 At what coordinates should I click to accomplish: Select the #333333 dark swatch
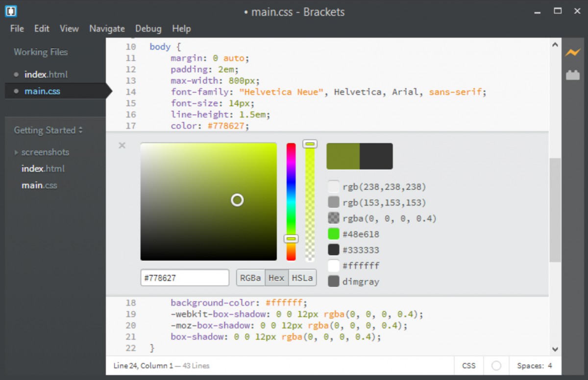334,250
